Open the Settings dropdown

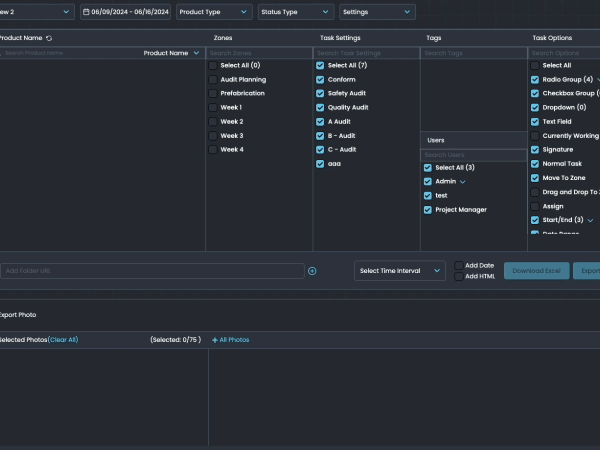[377, 12]
